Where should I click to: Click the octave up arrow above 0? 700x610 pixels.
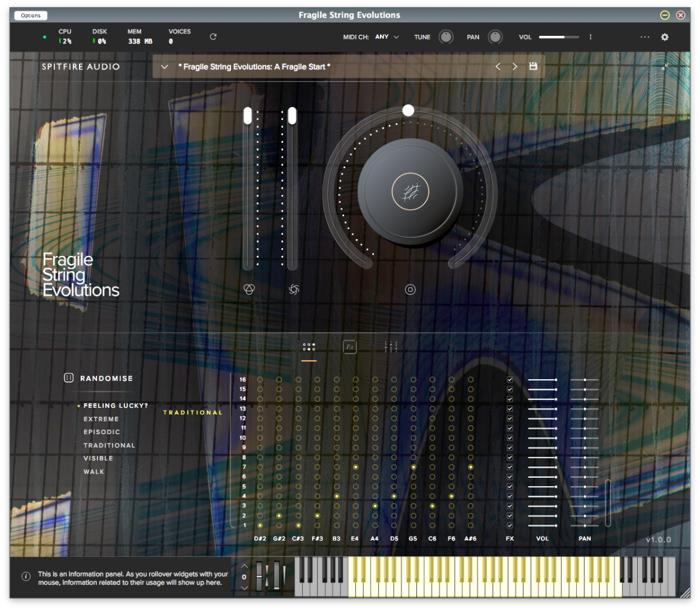244,566
